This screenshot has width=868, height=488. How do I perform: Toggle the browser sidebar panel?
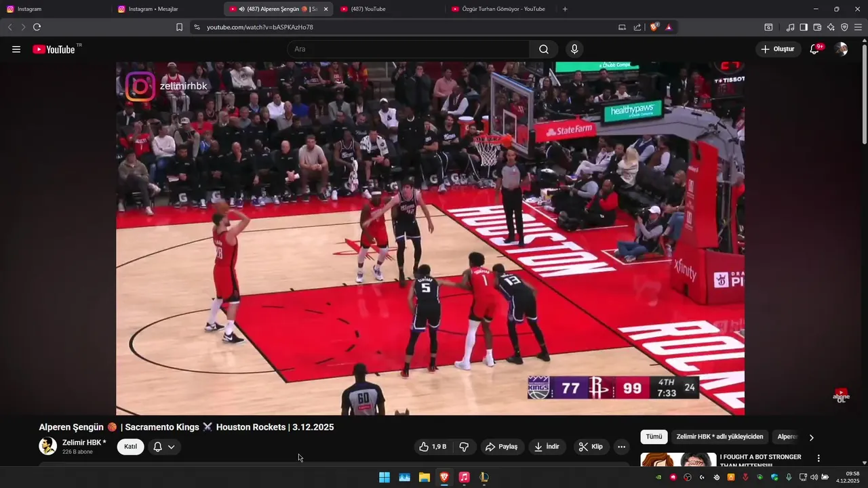804,27
